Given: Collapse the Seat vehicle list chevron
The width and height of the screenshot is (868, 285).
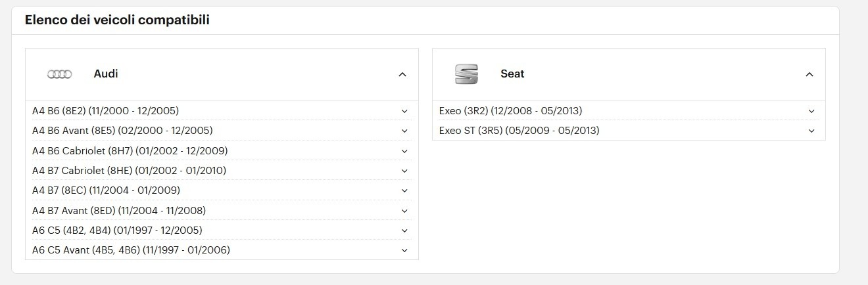Looking at the screenshot, I should [x=809, y=74].
